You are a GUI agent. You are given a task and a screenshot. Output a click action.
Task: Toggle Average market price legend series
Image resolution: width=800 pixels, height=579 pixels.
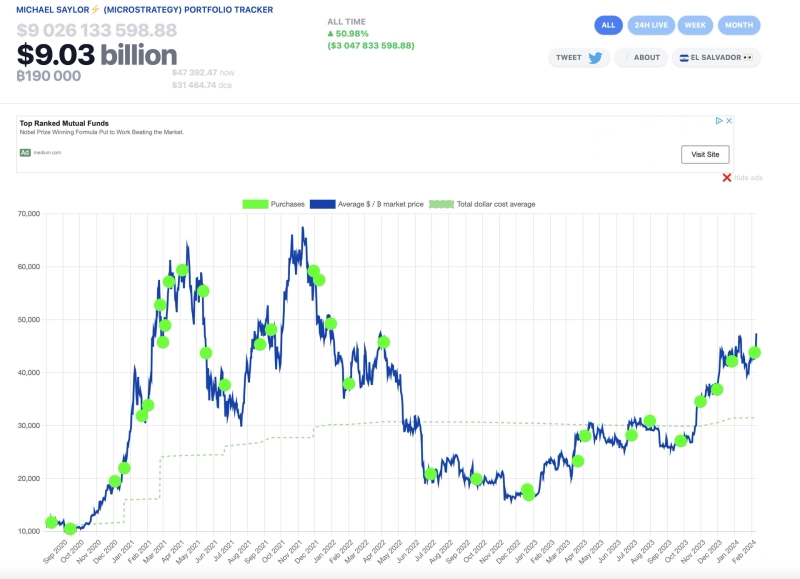coord(380,204)
